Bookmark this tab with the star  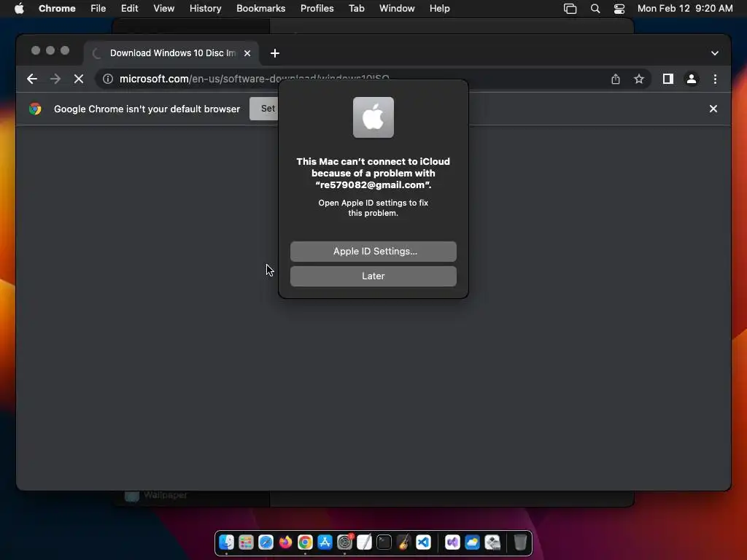click(639, 79)
